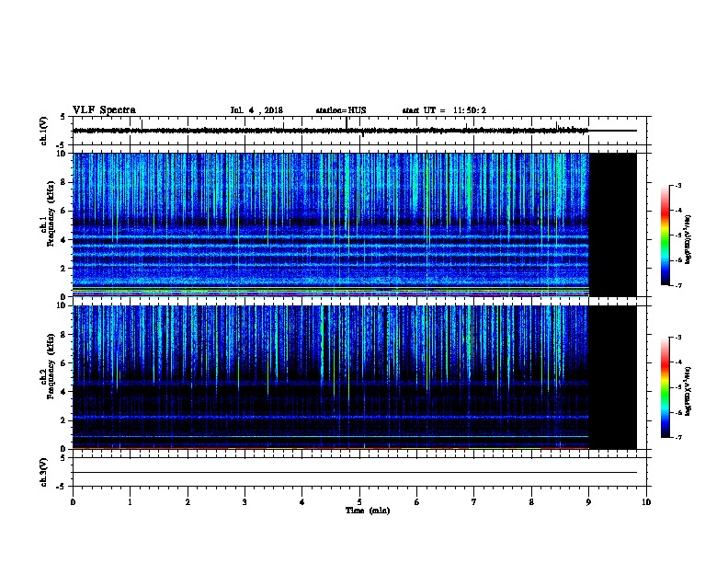
Task: Click the "ch.3(V)" waveform axis label
Action: (43, 472)
